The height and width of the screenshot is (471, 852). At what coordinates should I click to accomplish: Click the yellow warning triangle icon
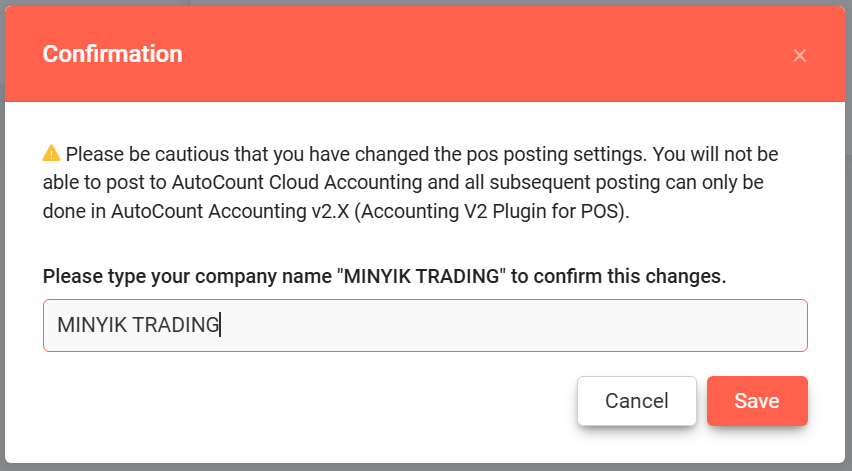pyautogui.click(x=52, y=153)
